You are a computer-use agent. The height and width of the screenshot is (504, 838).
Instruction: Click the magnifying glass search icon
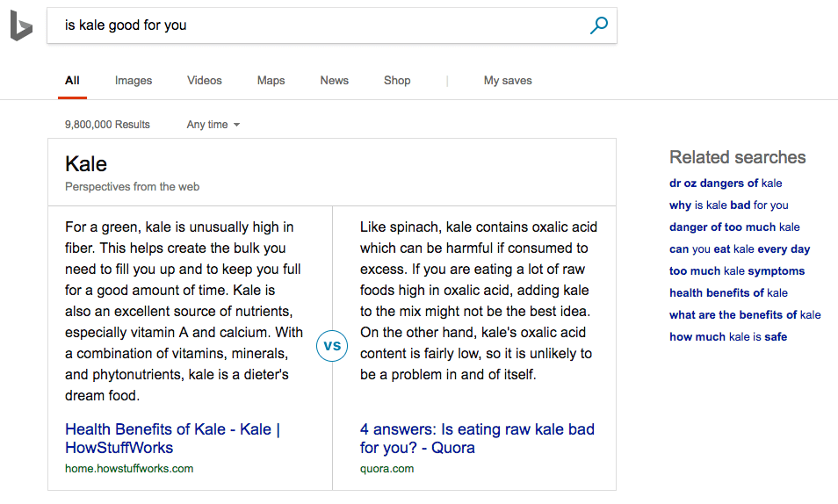pos(598,25)
